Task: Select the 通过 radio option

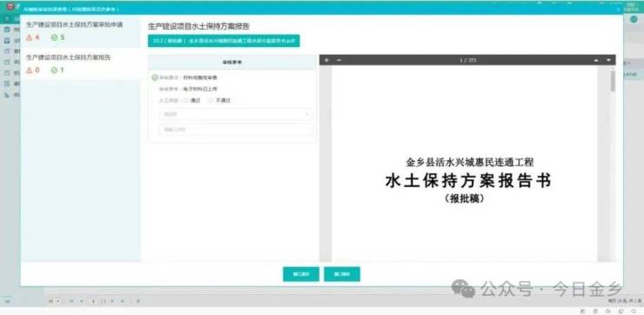Action: tap(185, 100)
